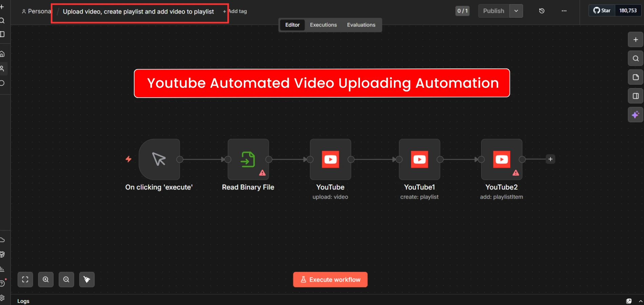Select the YouTube upload video node
Screen dimensions: 644x305
coord(330,159)
